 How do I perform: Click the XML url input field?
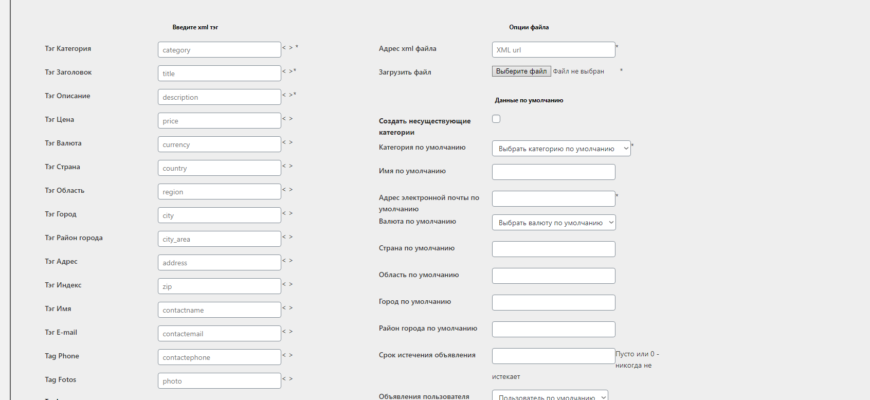tap(553, 49)
